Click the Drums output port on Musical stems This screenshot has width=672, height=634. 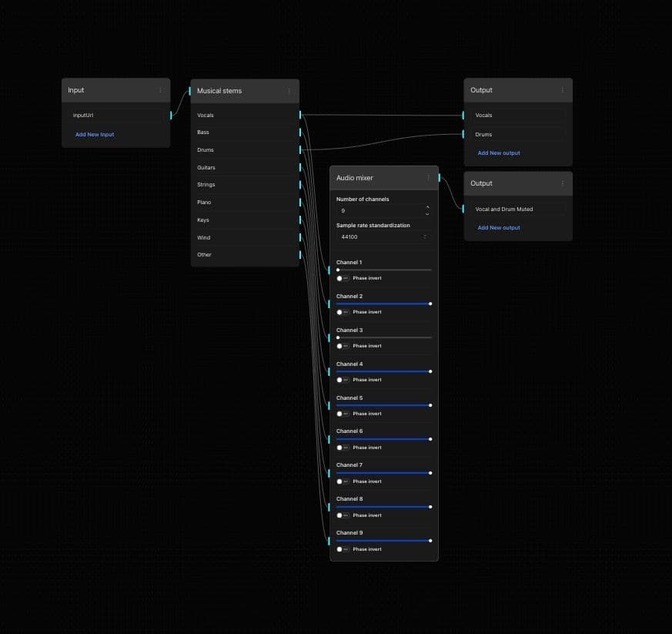pyautogui.click(x=300, y=150)
